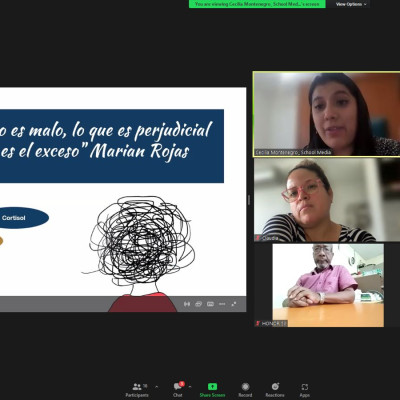
Task: Open the Participants panel
Action: pyautogui.click(x=137, y=390)
